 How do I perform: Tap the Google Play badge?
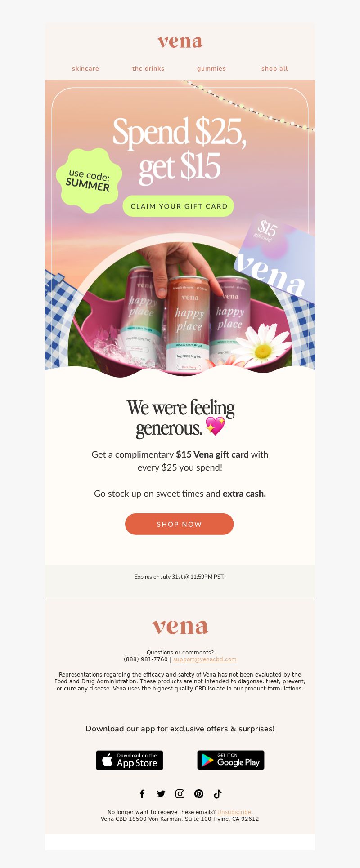tap(231, 760)
